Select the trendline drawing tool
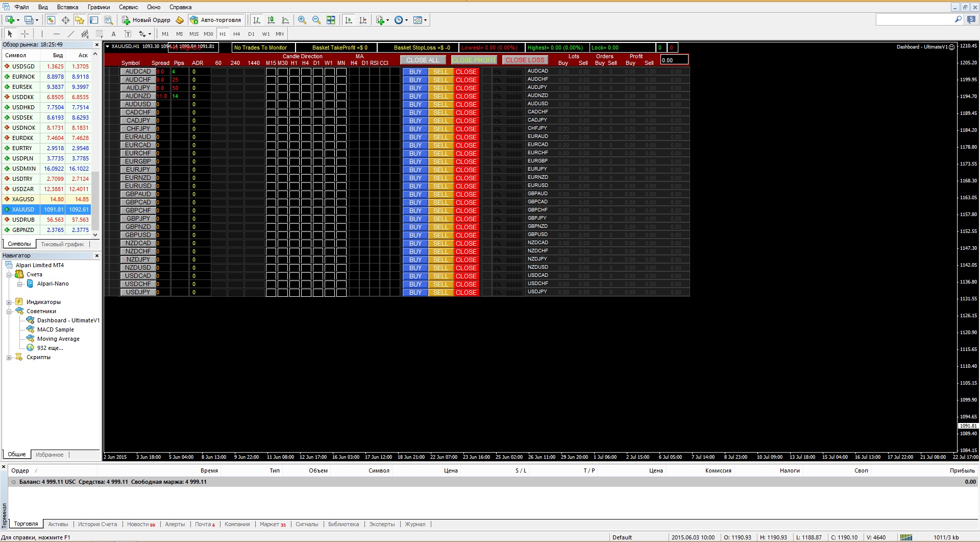Viewport: 980px width, 542px height. pos(70,34)
